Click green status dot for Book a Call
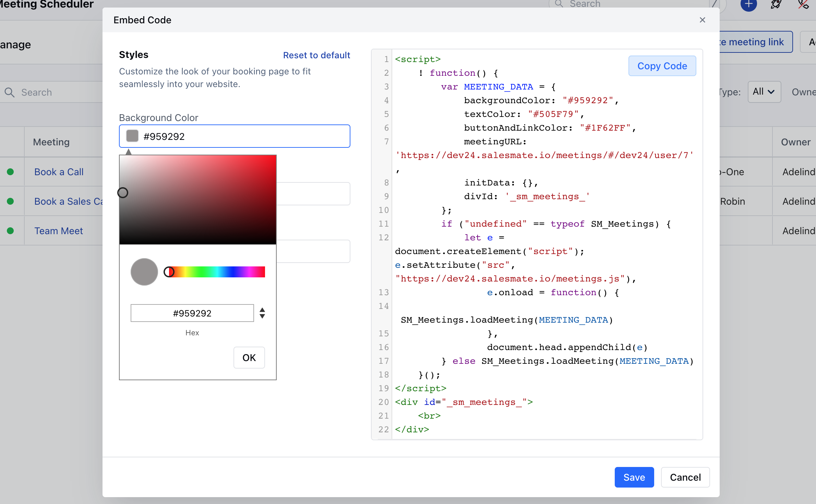This screenshot has width=816, height=504. tap(10, 172)
